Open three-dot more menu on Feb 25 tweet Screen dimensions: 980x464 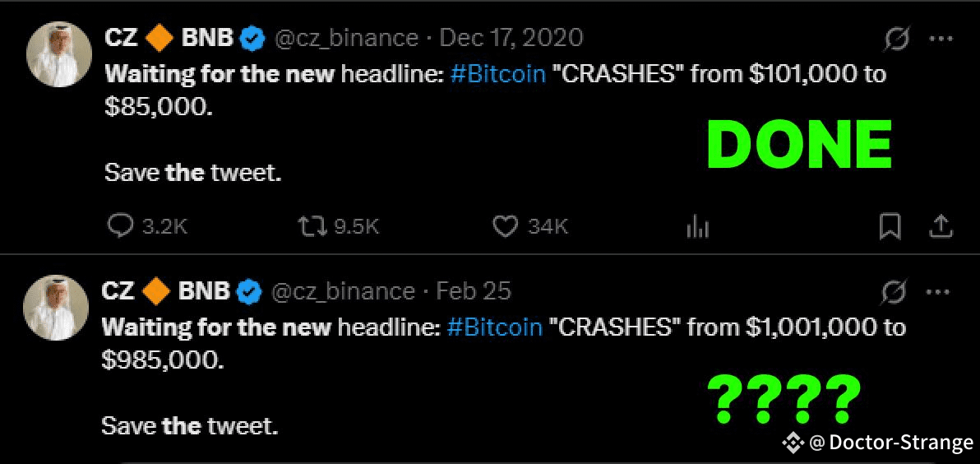pos(937,291)
